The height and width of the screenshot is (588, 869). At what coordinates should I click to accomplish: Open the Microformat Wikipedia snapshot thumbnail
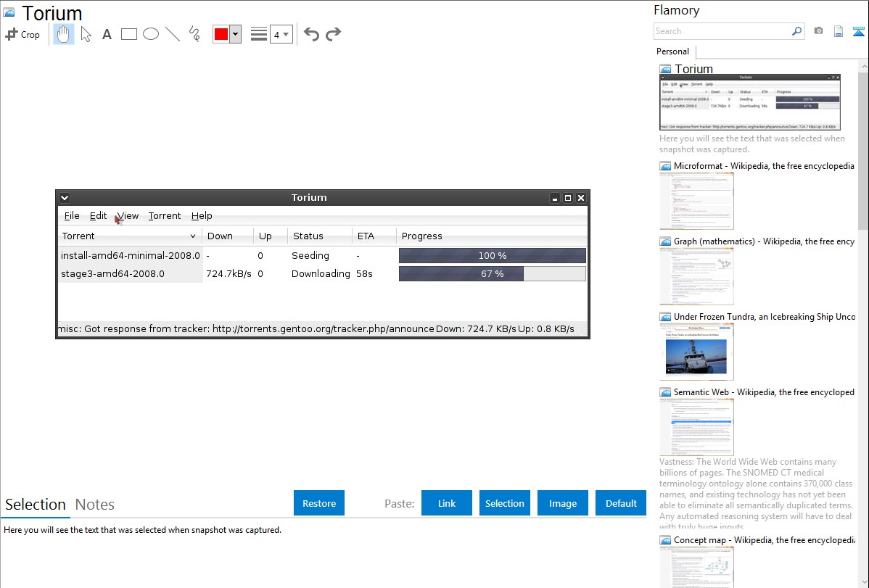point(696,202)
